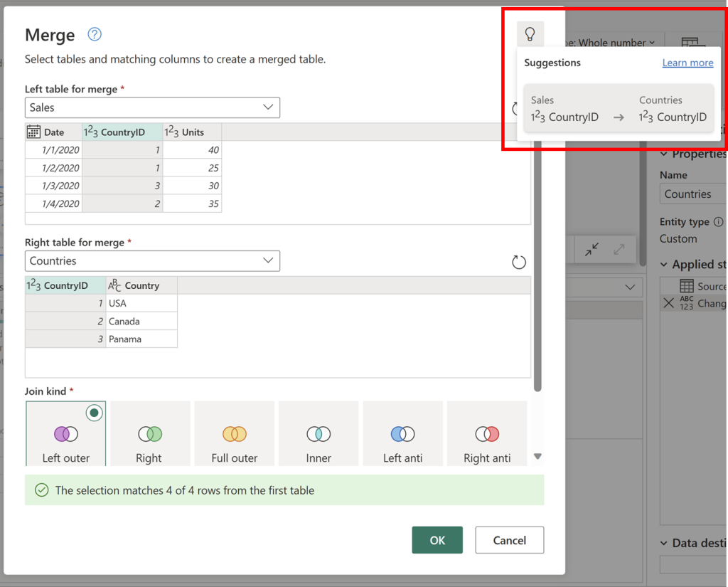Select the Left outer join kind

[66, 433]
